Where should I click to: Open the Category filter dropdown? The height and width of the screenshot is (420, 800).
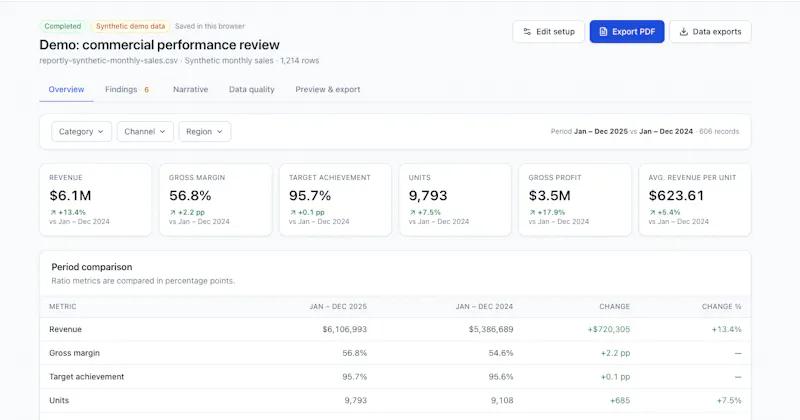pos(81,132)
